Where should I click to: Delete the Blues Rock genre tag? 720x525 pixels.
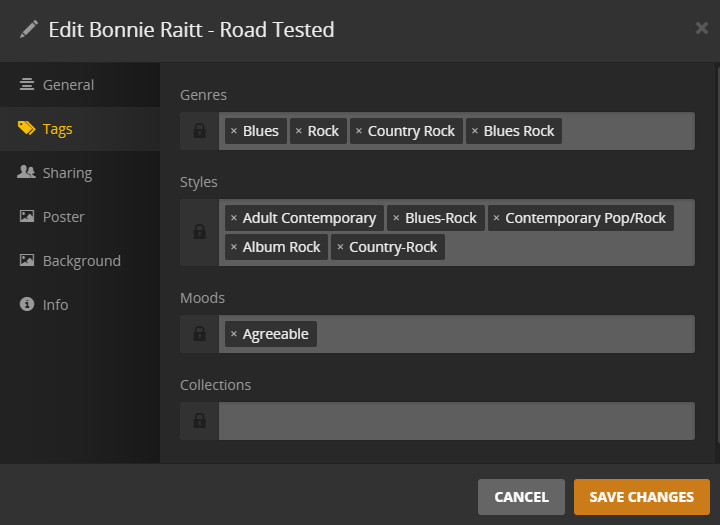(475, 131)
